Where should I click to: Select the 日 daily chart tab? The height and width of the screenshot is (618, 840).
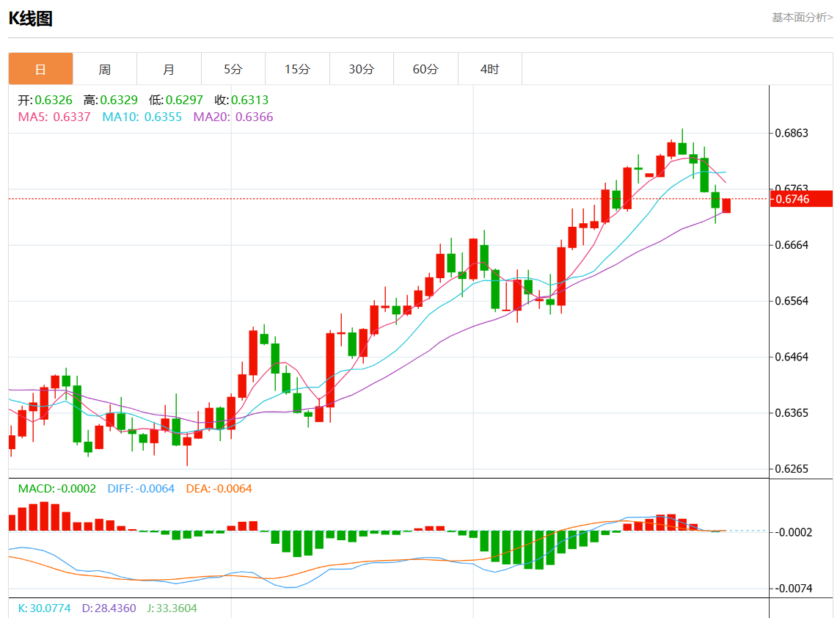pos(40,69)
